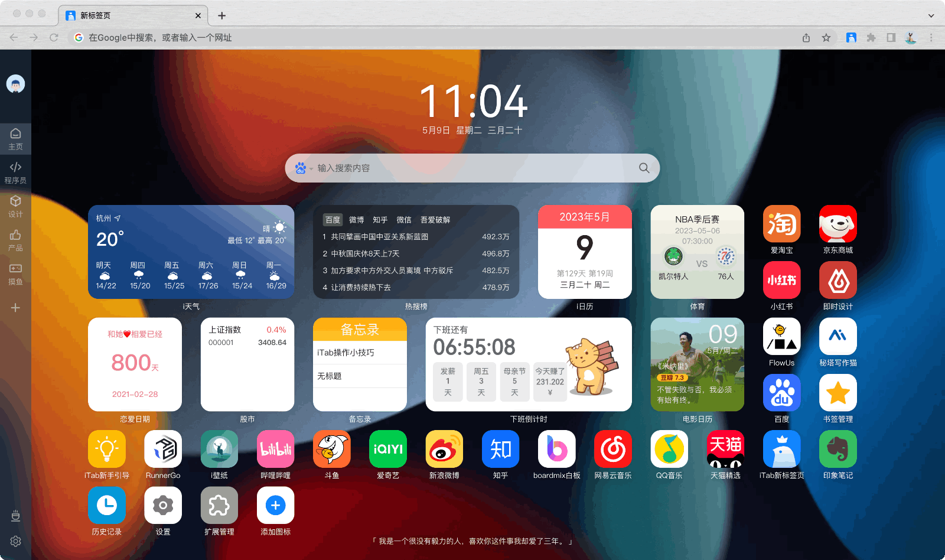The width and height of the screenshot is (945, 560).
Task: Click the user avatar in sidebar
Action: click(x=15, y=84)
